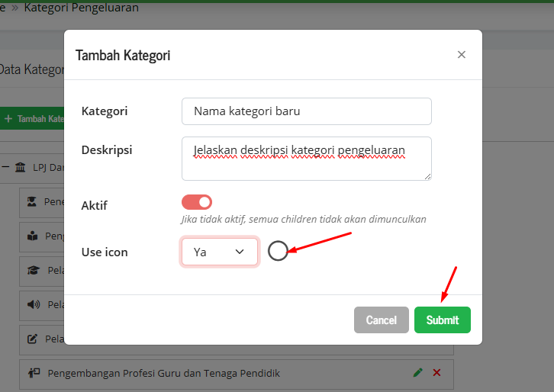Click the edit-square icon in category list
Viewport: 554px width, 392px height.
33,339
